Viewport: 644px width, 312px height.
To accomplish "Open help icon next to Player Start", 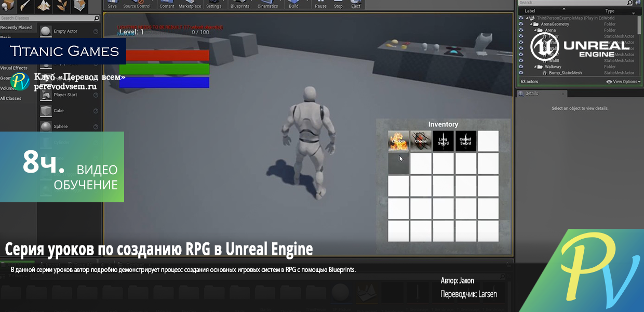I will pyautogui.click(x=96, y=95).
